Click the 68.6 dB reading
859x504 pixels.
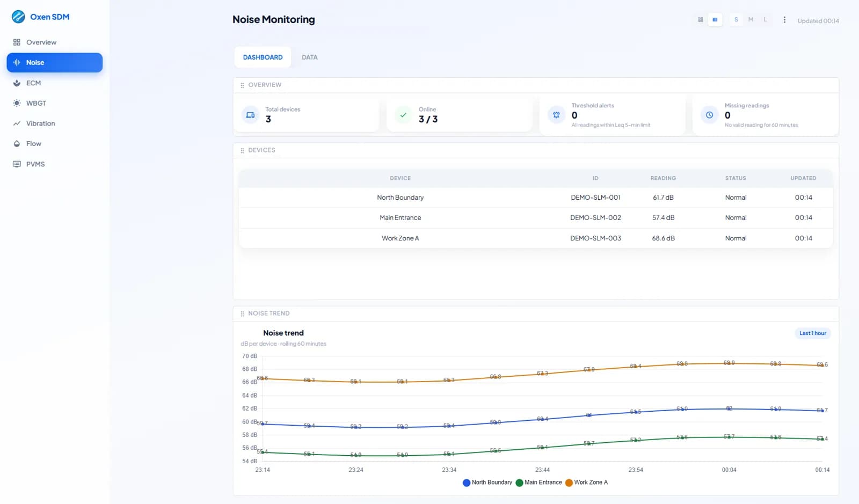click(663, 238)
